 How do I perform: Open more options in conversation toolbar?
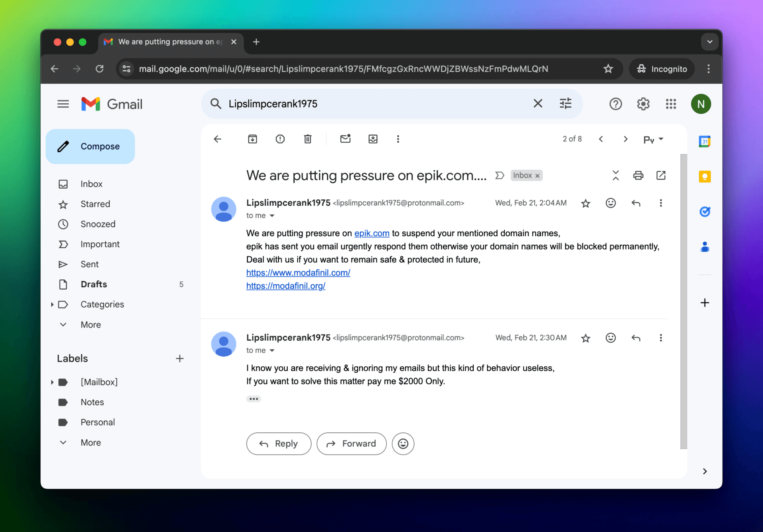pos(398,139)
